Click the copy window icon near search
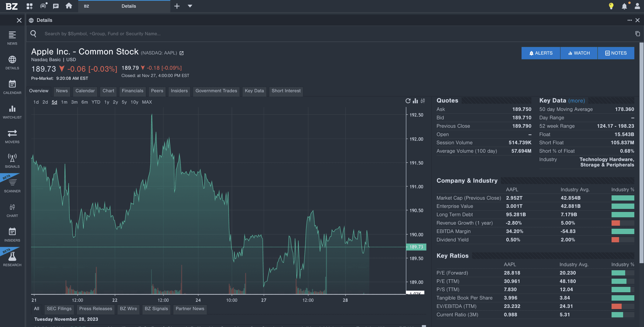The width and height of the screenshot is (644, 327). click(x=638, y=33)
